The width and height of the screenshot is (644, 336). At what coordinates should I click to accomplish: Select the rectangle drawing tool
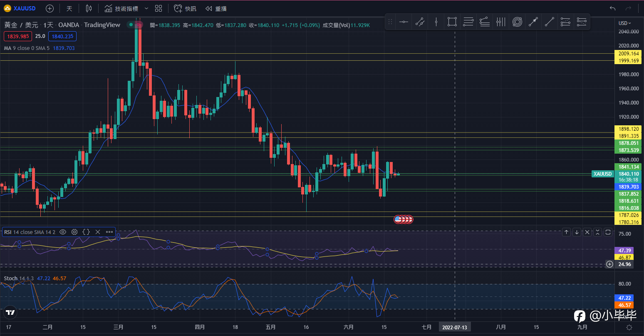click(452, 22)
